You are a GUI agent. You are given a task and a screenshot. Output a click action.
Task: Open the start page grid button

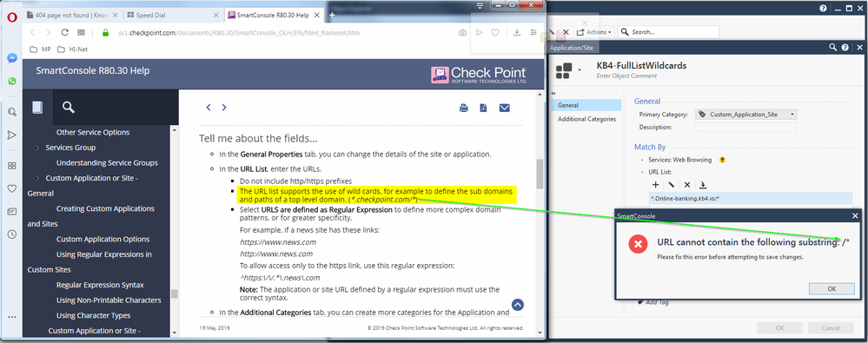82,33
